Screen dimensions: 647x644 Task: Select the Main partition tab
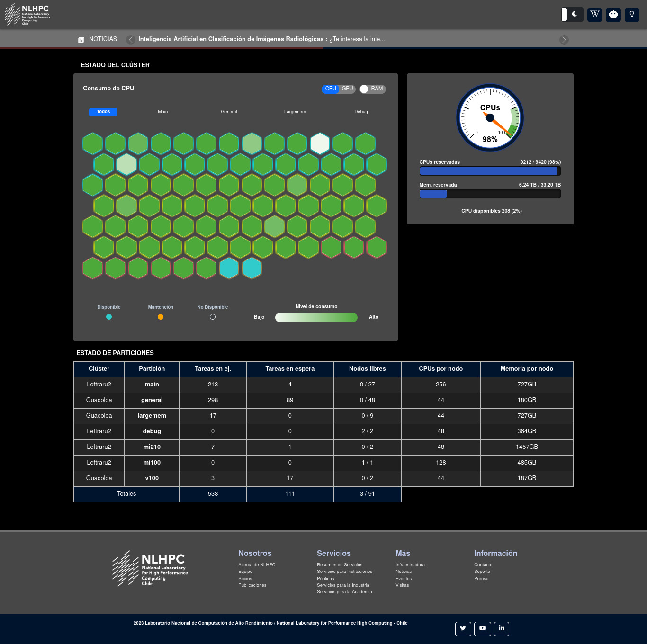[163, 112]
